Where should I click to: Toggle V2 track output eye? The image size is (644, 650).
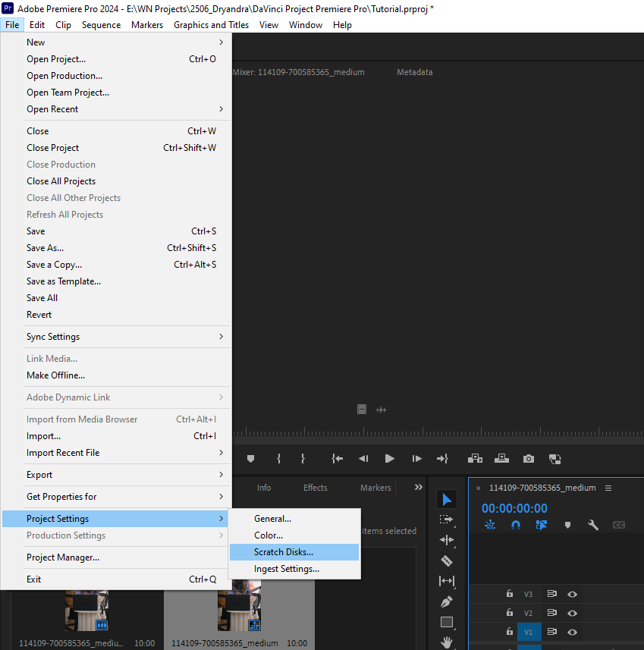[x=572, y=613]
